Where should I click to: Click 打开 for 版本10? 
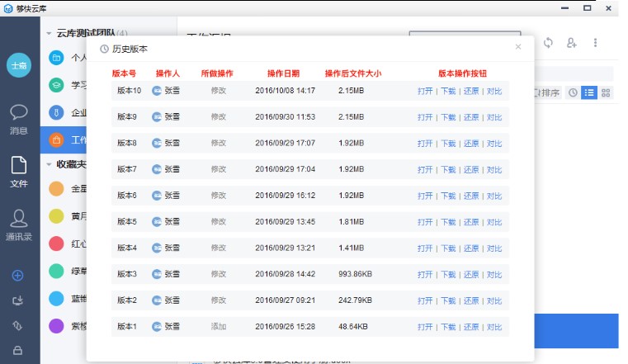click(x=425, y=91)
